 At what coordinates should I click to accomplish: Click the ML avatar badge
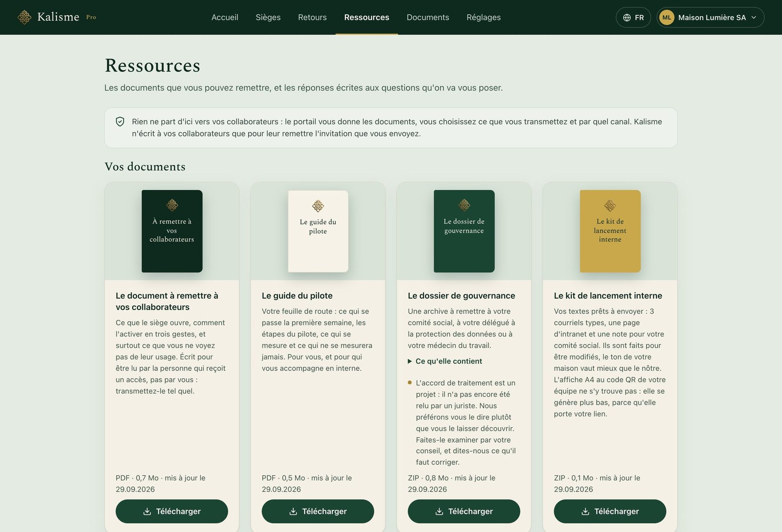(667, 17)
